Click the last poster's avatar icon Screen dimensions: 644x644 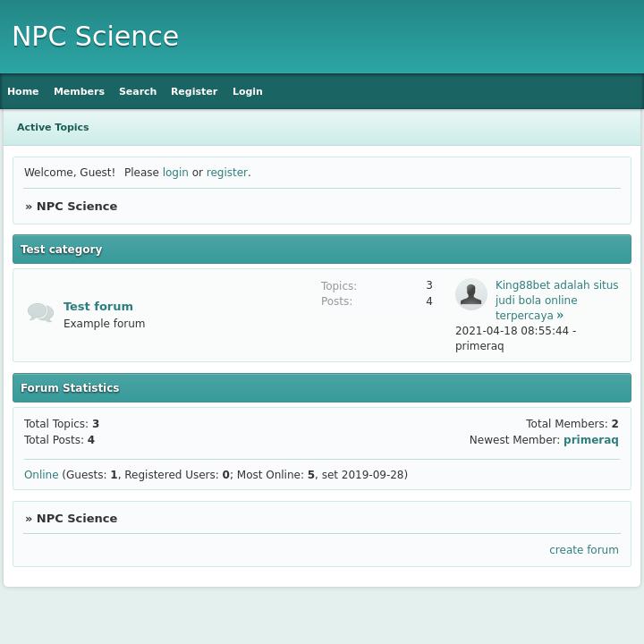coord(470,294)
